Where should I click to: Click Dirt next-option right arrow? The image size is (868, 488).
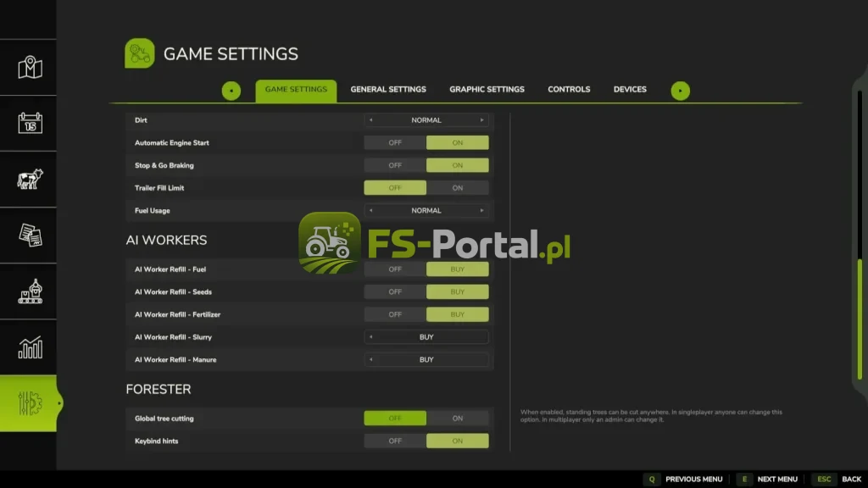pyautogui.click(x=481, y=120)
